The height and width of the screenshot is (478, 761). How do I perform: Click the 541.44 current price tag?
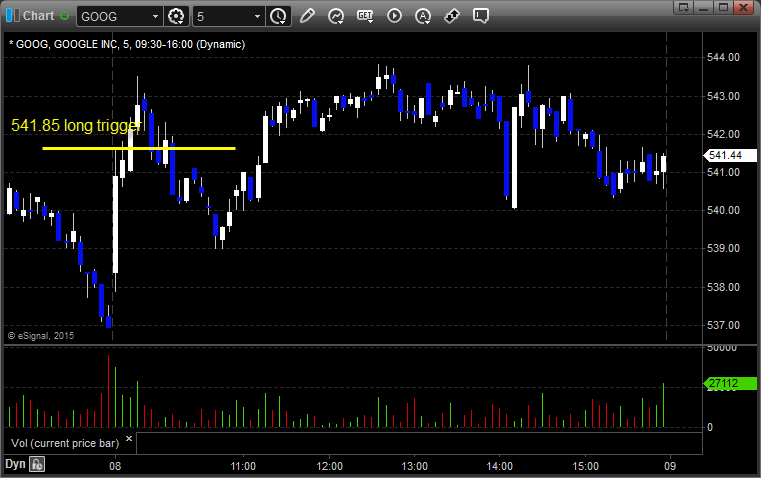(730, 155)
